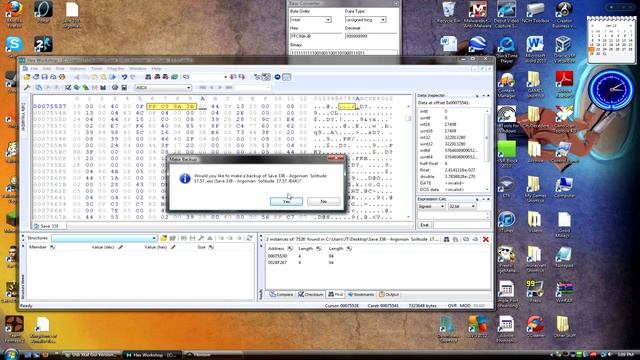Decline backup with the No button

coord(323,201)
